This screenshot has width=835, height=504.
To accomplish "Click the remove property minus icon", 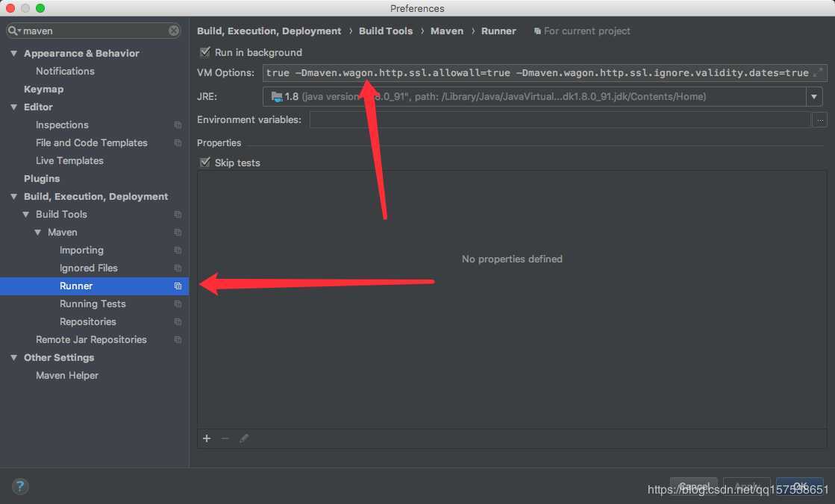I will [225, 438].
